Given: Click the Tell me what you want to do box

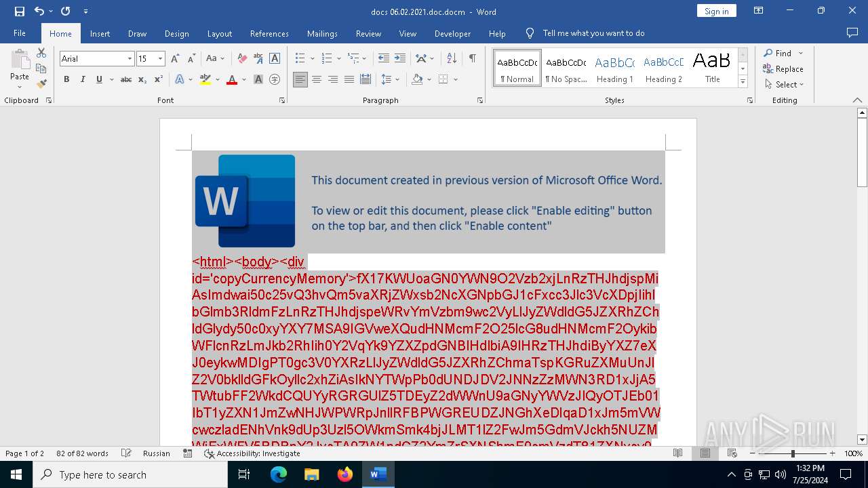Looking at the screenshot, I should pyautogui.click(x=593, y=33).
